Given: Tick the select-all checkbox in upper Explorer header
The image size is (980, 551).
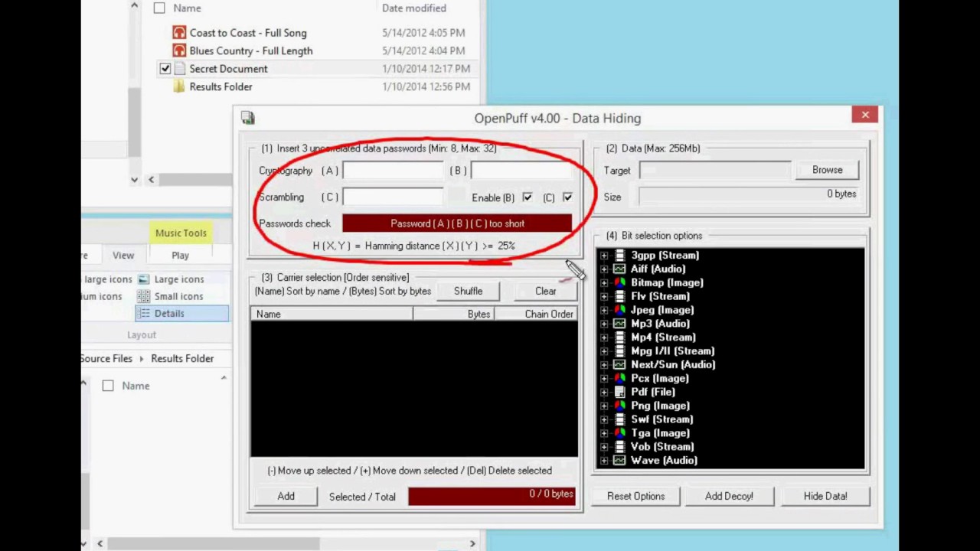Looking at the screenshot, I should pyautogui.click(x=159, y=8).
